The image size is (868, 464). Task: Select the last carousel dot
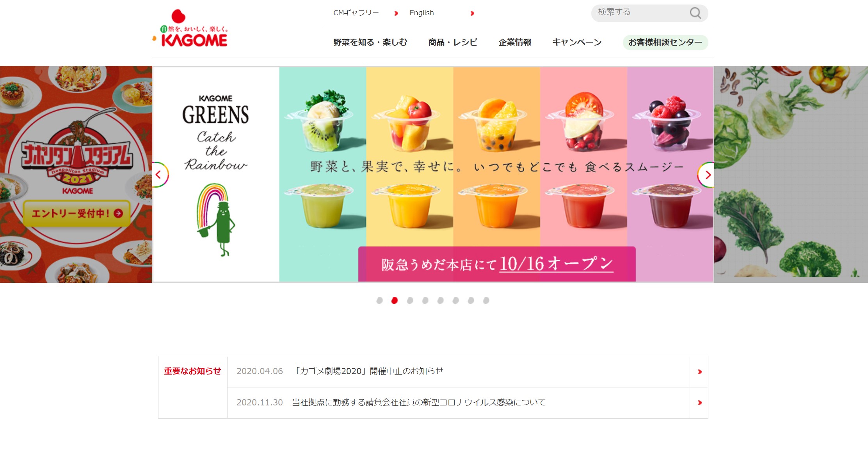coord(486,300)
